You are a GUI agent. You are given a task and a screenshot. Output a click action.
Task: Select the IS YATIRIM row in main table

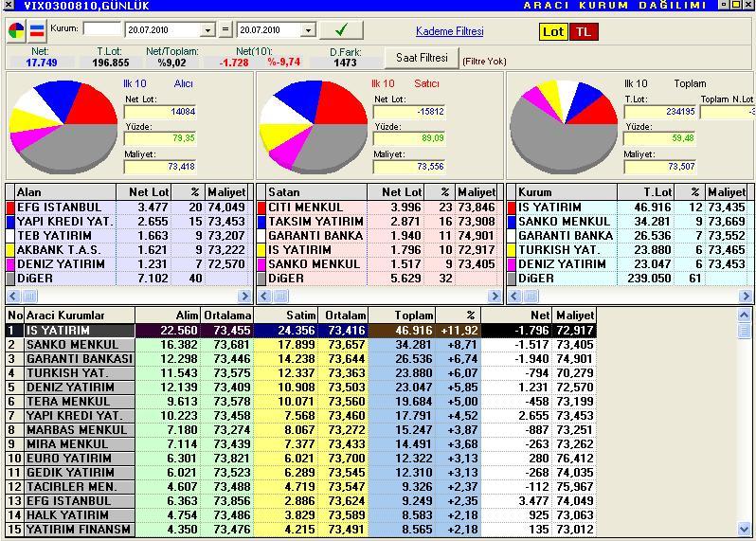tap(301, 331)
